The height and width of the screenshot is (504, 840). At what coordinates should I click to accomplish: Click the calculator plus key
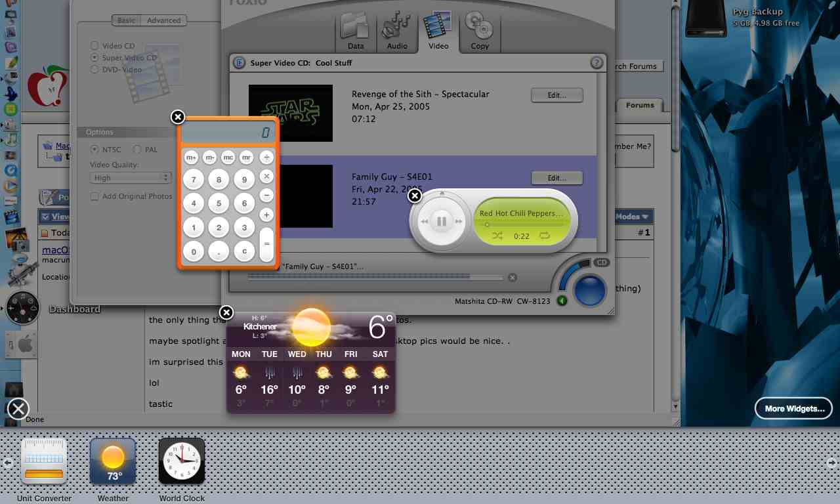(266, 215)
